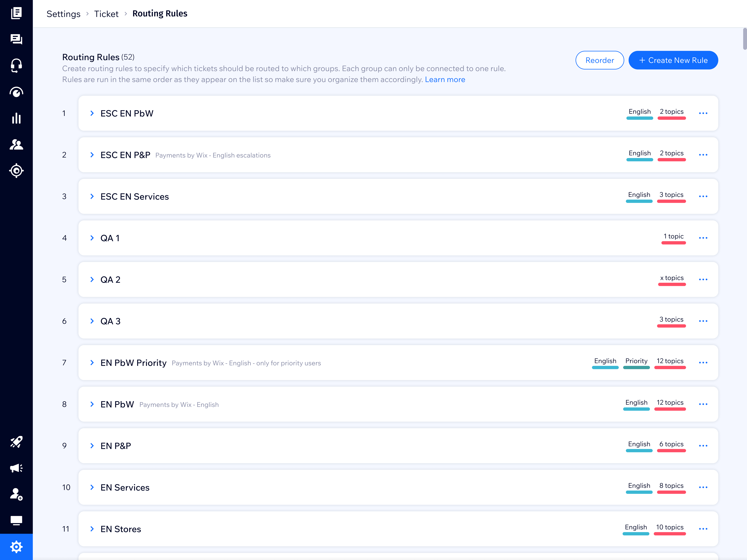Open the settings gear icon in sidebar

click(x=16, y=547)
